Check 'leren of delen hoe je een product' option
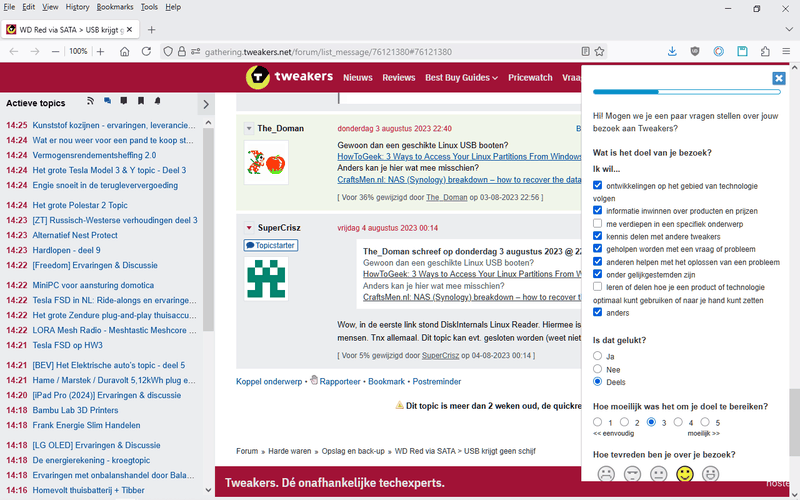This screenshot has height=500, width=800. pyautogui.click(x=597, y=287)
